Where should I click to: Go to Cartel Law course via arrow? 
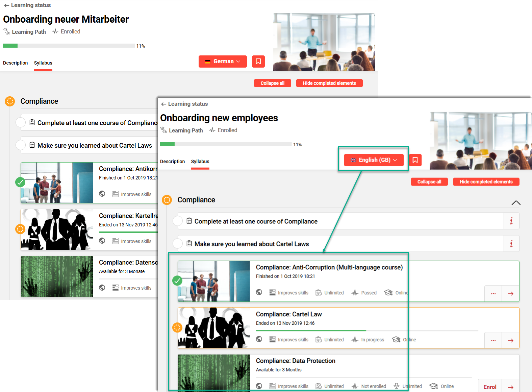click(x=510, y=340)
